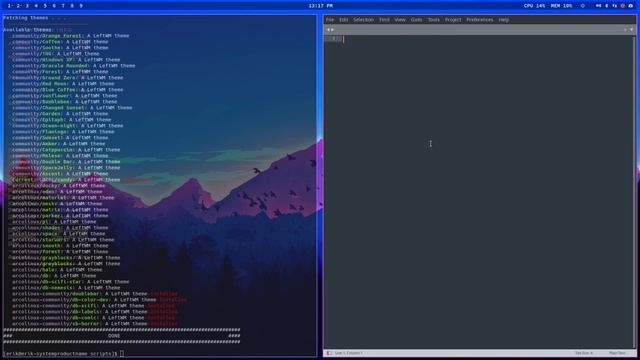Viewport: 640px width, 360px height.
Task: Switch to workspace 7
Action: click(63, 6)
